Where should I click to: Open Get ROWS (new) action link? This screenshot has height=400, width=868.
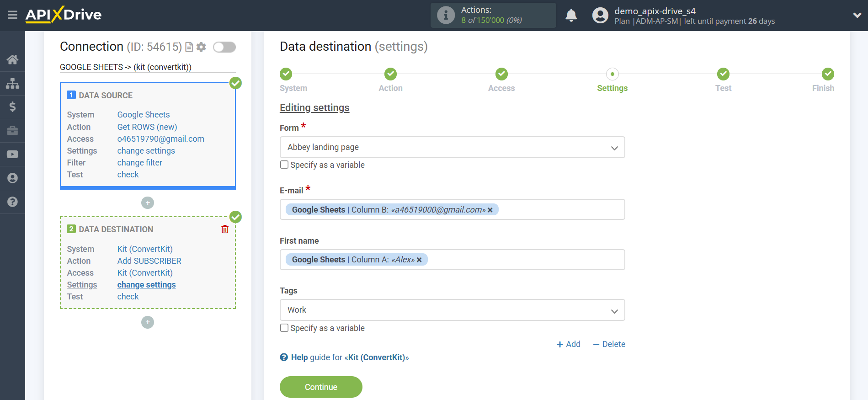(147, 127)
